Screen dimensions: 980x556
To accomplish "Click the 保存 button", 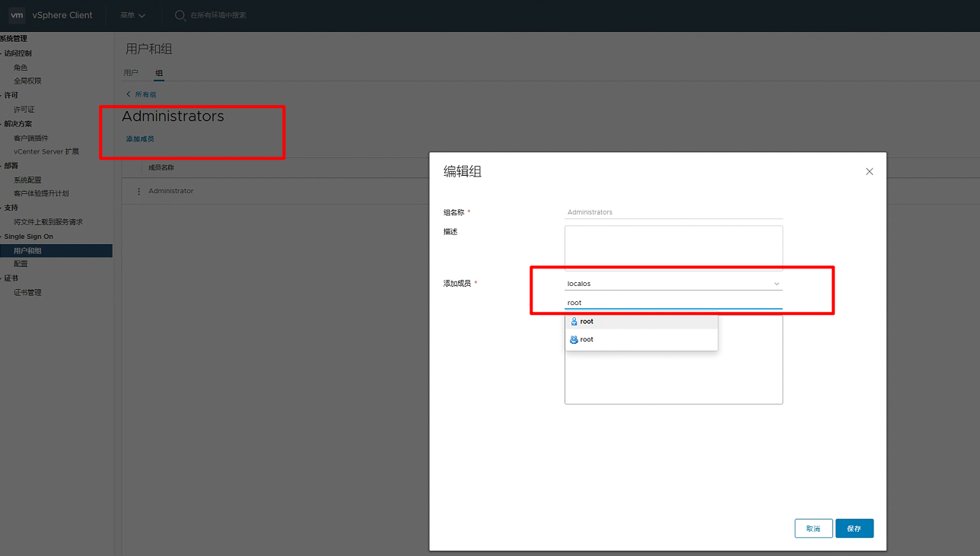I will [854, 529].
